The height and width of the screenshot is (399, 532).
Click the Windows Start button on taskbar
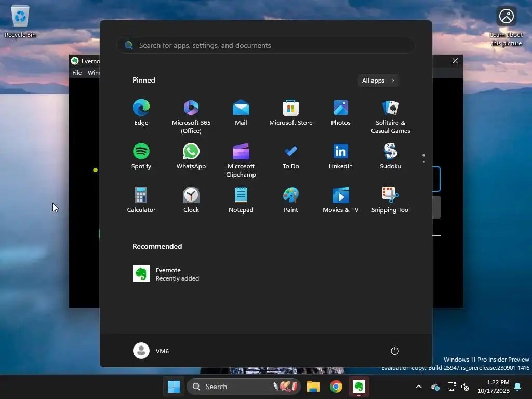[x=174, y=387]
